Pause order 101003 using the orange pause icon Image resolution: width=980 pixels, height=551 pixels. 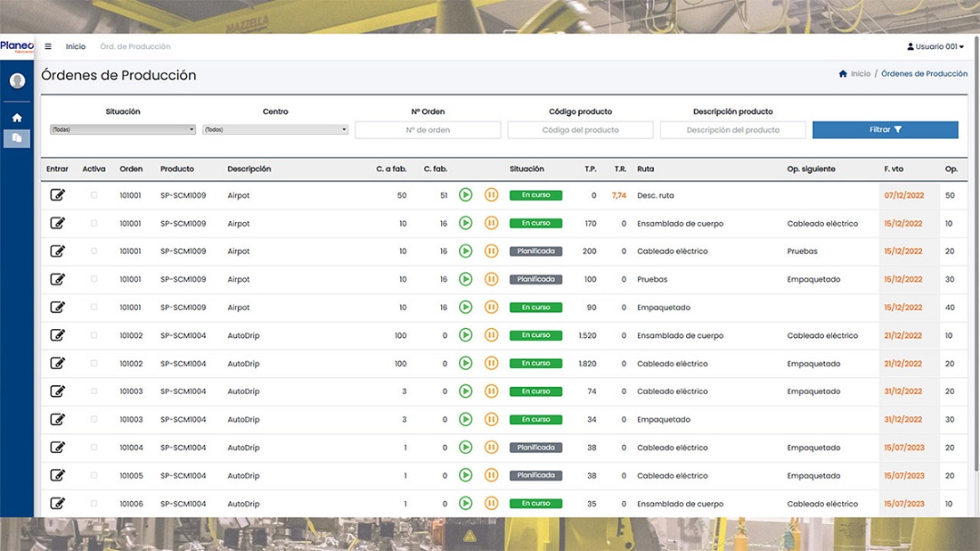click(491, 391)
